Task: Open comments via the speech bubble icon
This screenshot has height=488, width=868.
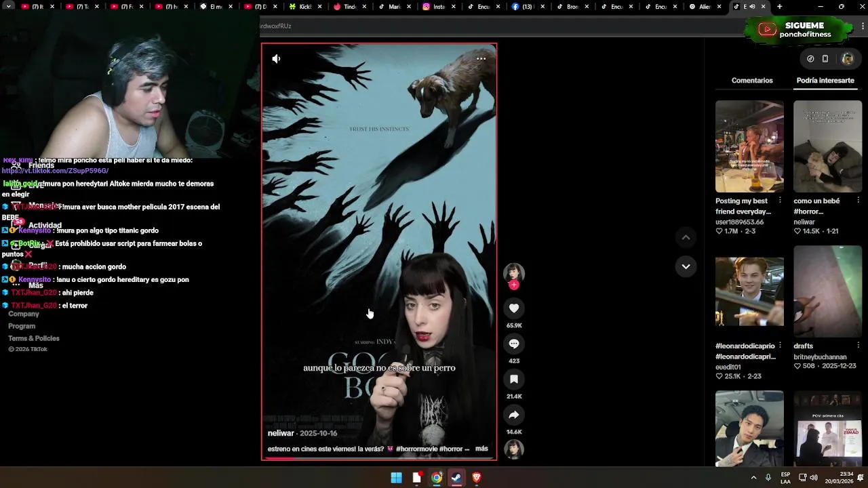Action: [514, 344]
